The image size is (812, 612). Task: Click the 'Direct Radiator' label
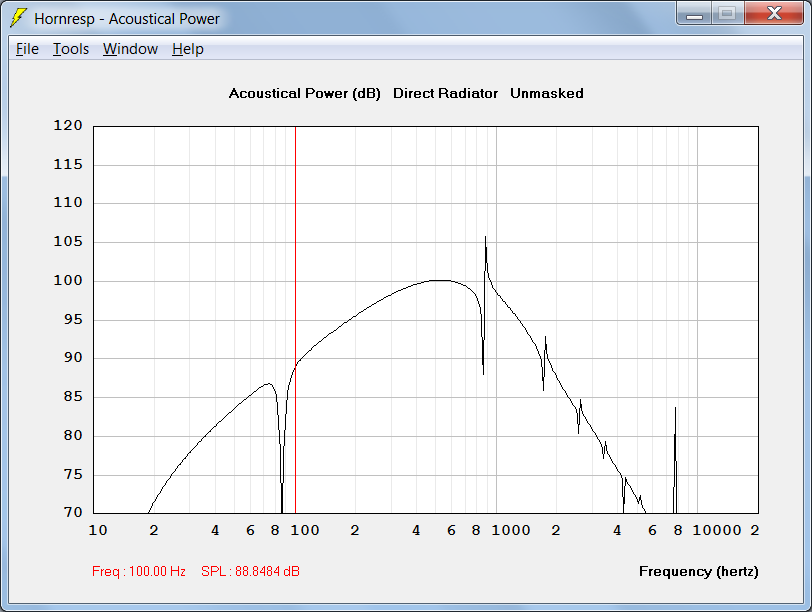[445, 93]
